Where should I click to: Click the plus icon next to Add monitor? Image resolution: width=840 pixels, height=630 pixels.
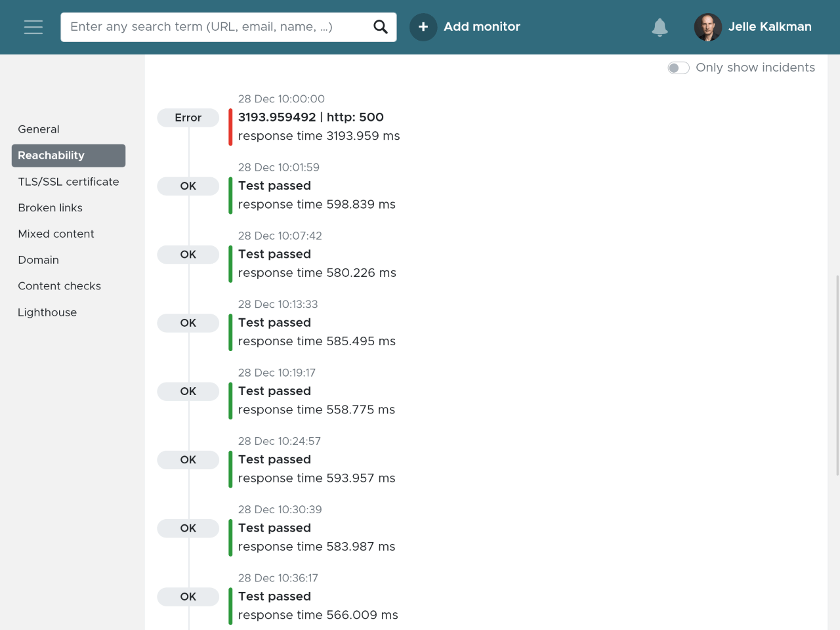pos(423,27)
